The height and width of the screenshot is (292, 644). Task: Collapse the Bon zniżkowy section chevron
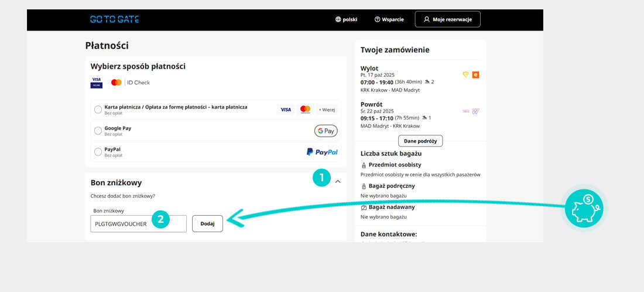(338, 182)
